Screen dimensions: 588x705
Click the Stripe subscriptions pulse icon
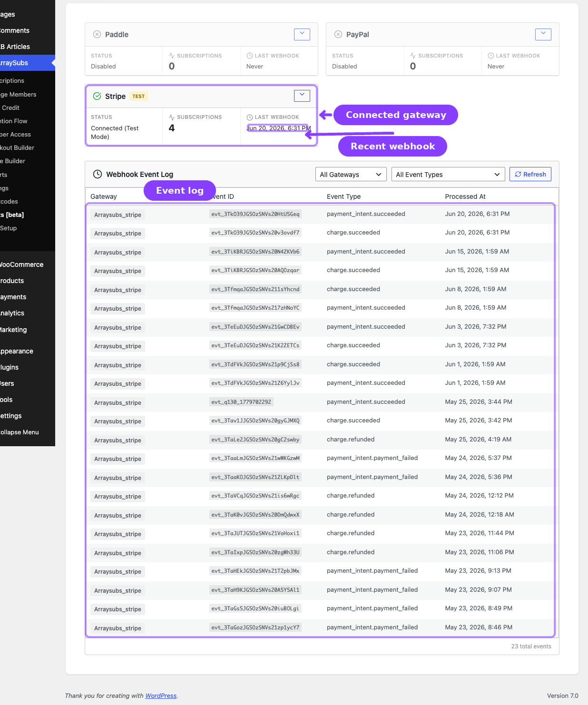click(172, 117)
